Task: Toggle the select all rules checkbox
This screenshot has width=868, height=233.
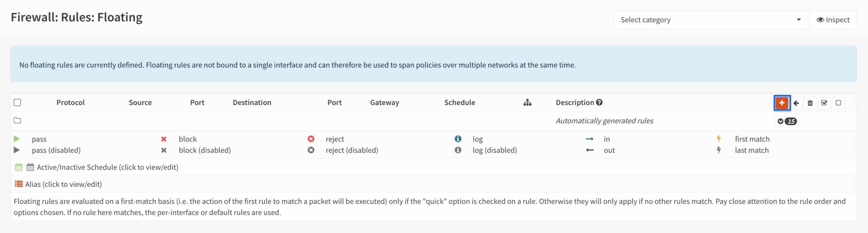Action: click(17, 102)
